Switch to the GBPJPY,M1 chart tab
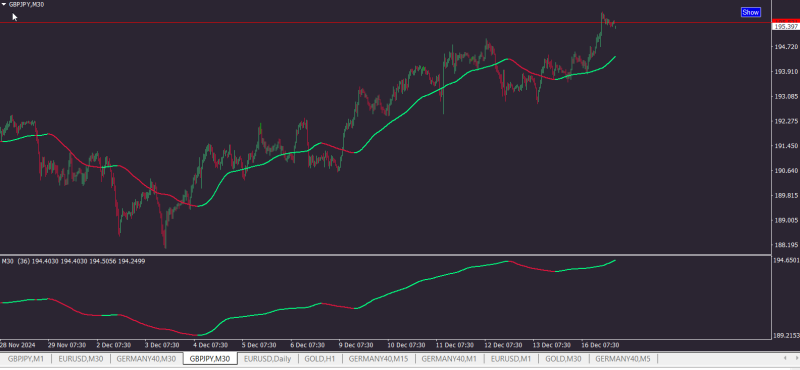Viewport: 800px width, 370px height. (x=26, y=359)
